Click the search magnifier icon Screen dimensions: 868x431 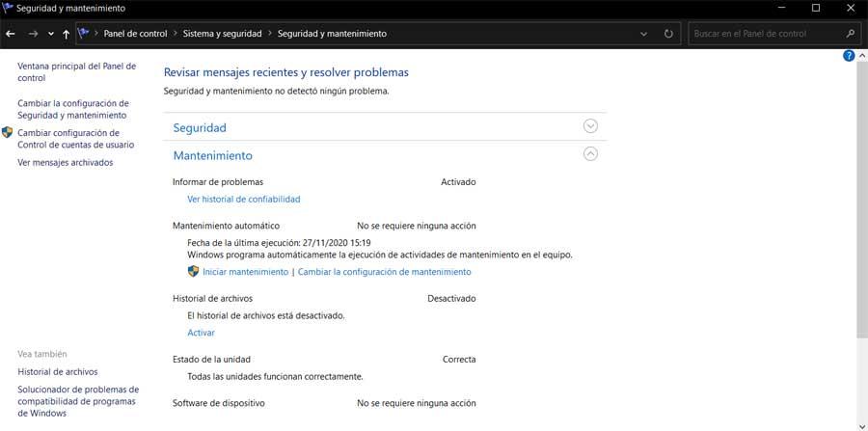pyautogui.click(x=851, y=34)
